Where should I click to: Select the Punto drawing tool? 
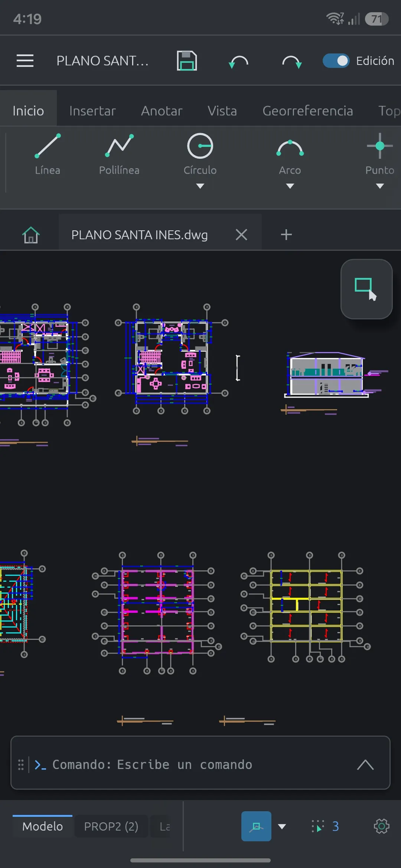coord(379,154)
